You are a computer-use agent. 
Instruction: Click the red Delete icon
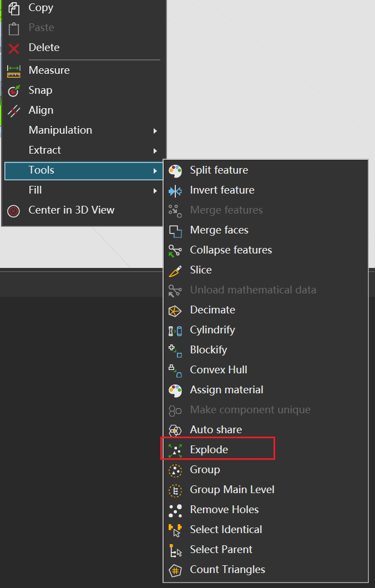click(x=14, y=48)
